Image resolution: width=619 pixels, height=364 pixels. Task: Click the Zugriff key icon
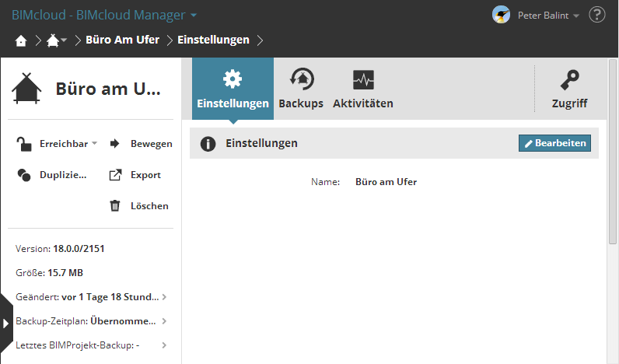click(x=570, y=79)
